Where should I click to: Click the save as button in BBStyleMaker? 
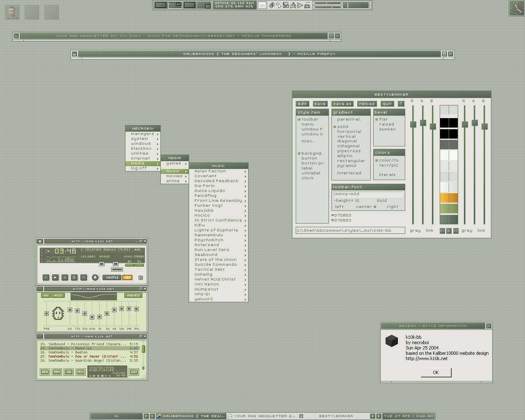pyautogui.click(x=342, y=104)
